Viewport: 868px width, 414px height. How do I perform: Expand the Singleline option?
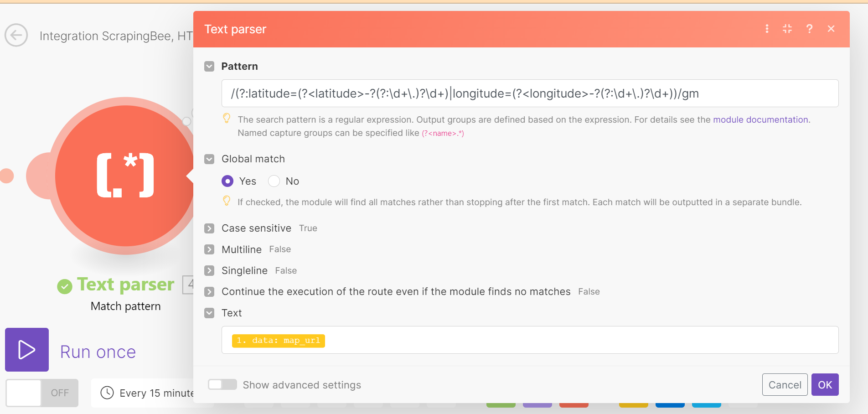click(209, 270)
